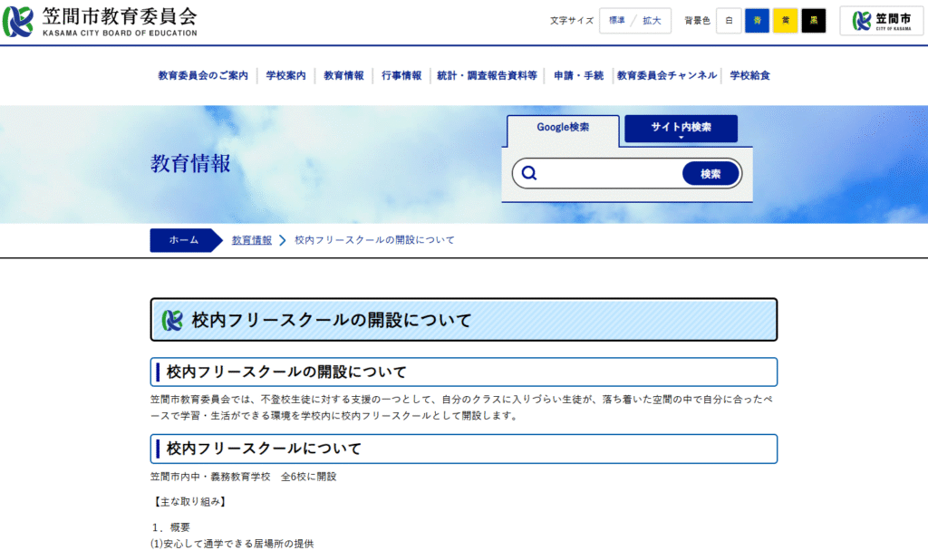Set text size to 標準

pos(616,21)
